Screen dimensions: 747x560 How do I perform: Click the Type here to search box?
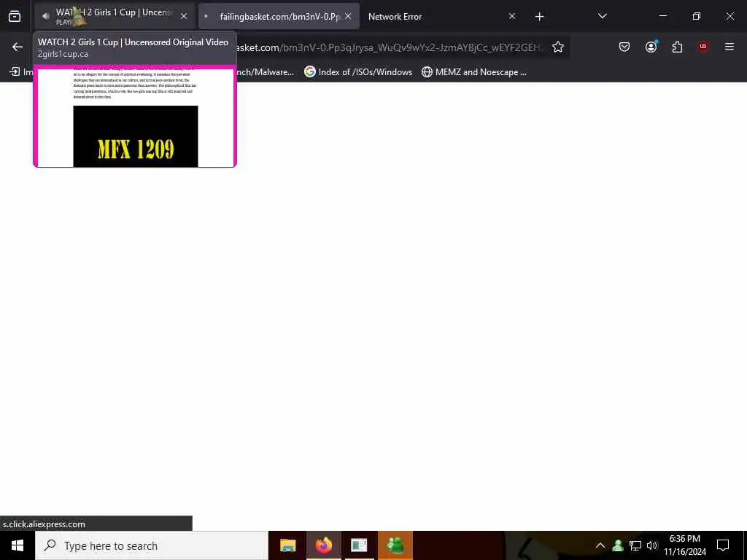click(x=152, y=545)
